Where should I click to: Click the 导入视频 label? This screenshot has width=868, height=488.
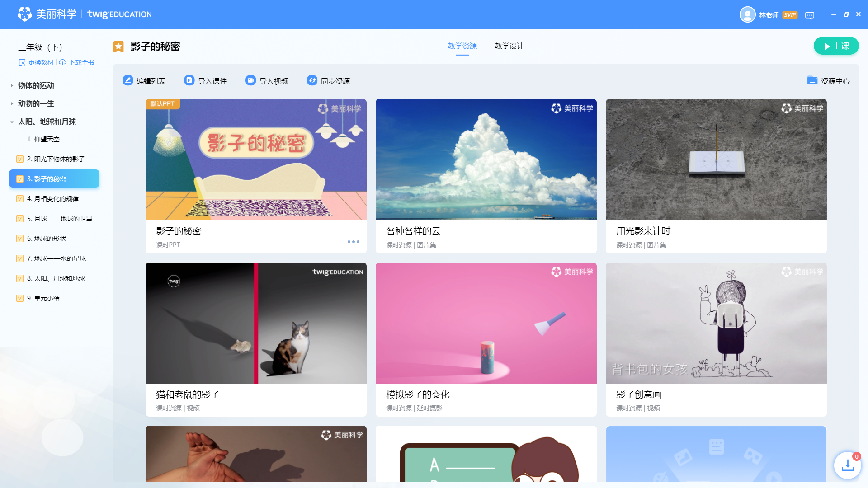pos(274,81)
